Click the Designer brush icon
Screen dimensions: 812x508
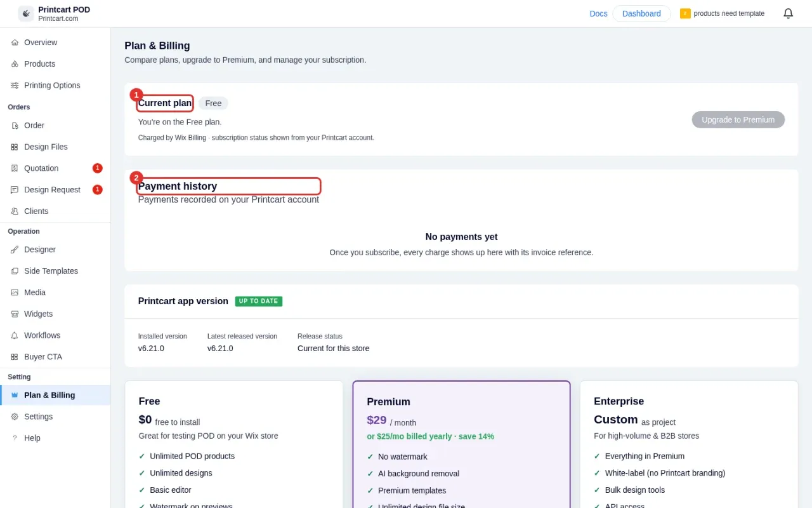(15, 250)
